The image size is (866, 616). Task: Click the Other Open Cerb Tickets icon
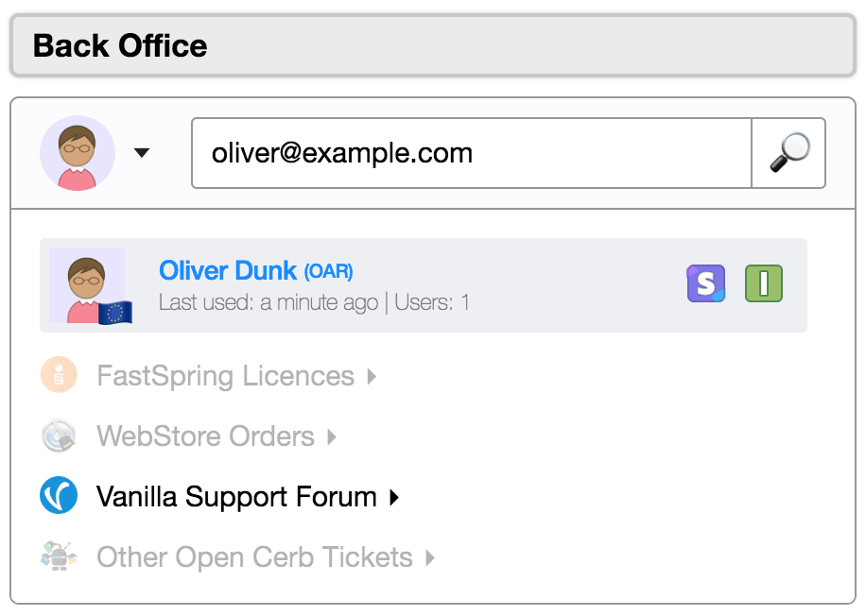pyautogui.click(x=59, y=556)
